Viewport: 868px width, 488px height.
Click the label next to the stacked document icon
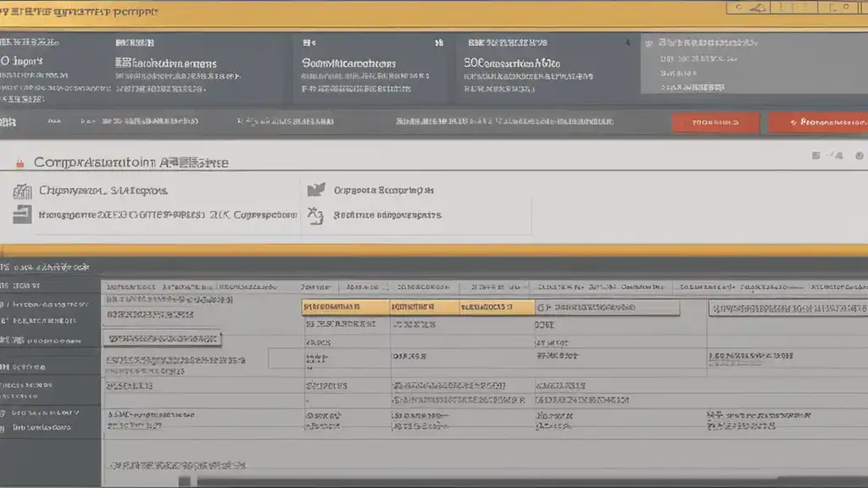point(168,214)
